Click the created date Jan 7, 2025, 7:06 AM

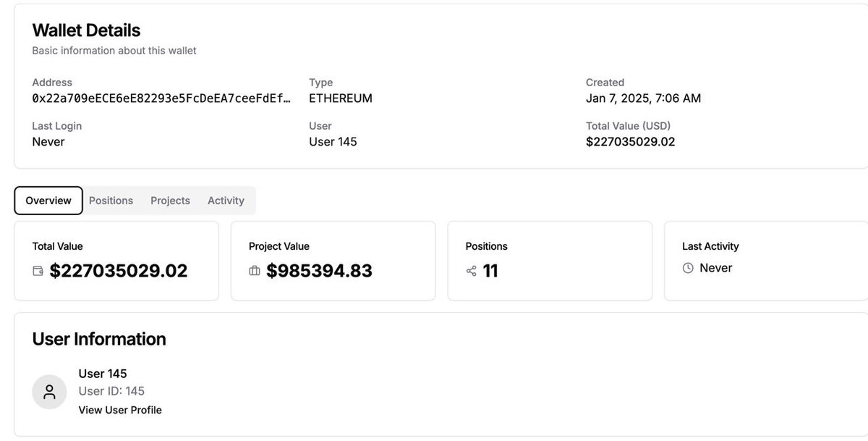coord(643,98)
